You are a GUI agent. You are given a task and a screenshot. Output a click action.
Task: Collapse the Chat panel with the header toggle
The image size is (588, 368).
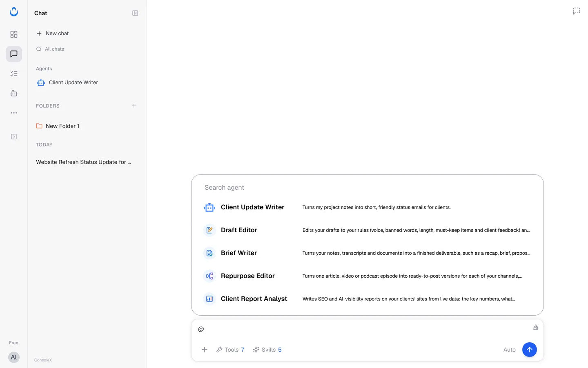point(135,13)
